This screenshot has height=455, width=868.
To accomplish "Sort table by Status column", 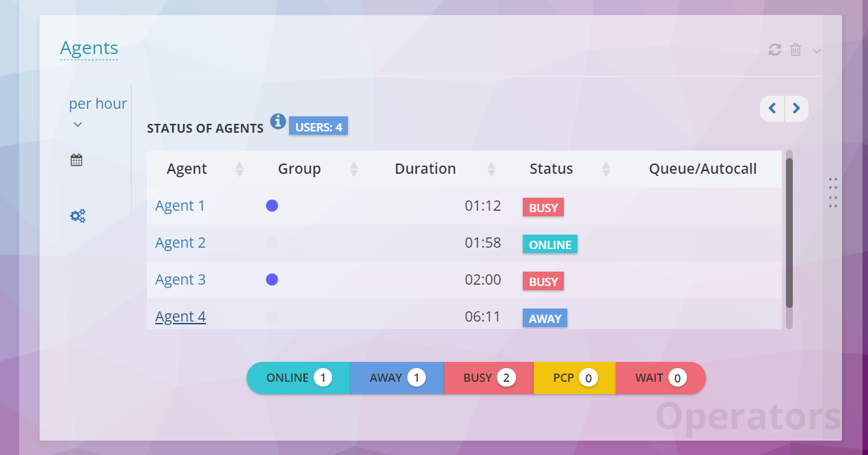I will 551,169.
